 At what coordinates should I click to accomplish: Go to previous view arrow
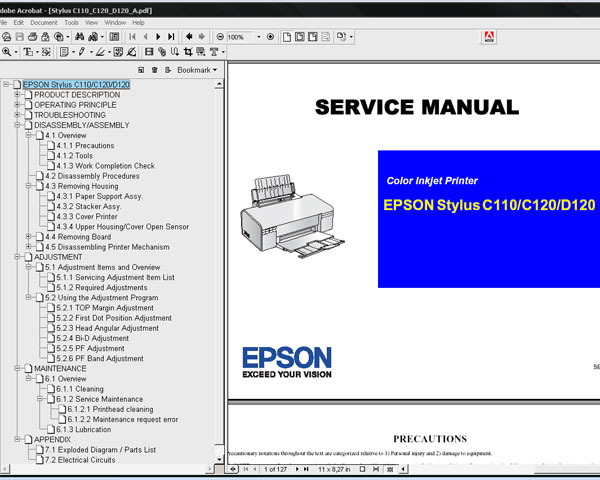(189, 37)
